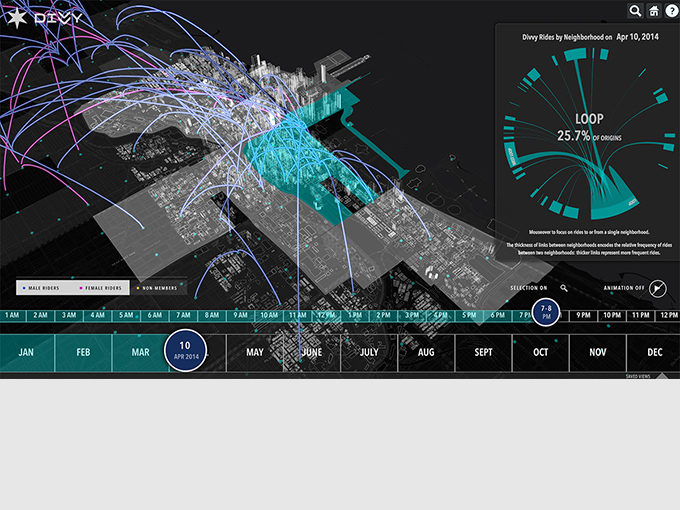Viewport: 680px width, 510px height.
Task: Jump to the SEPT month block
Action: click(x=484, y=353)
